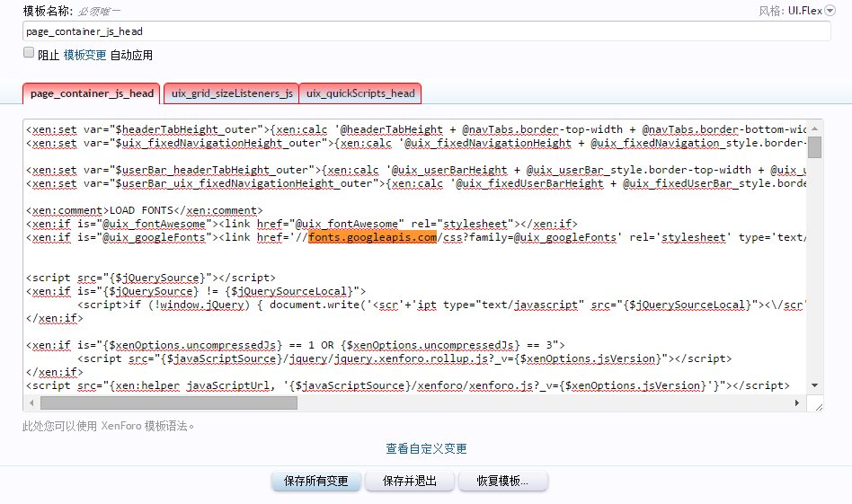The height and width of the screenshot is (504, 852).
Task: Click the 保存并退出 button
Action: point(410,482)
